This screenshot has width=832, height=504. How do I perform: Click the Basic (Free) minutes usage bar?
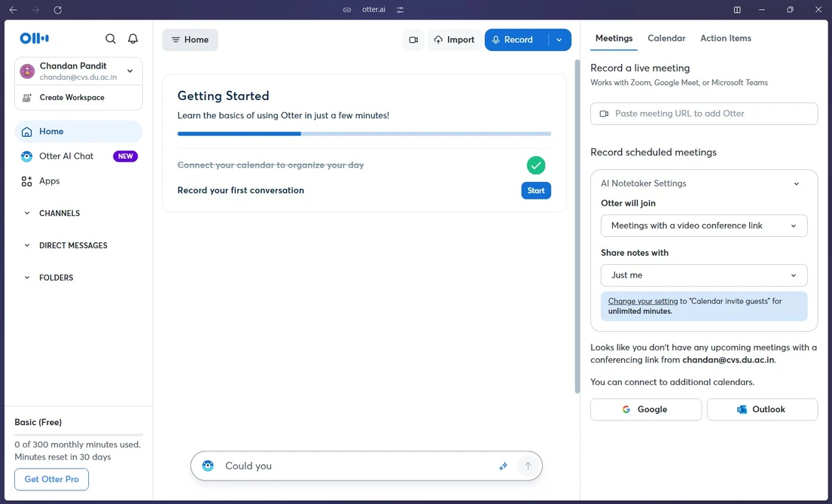click(78, 435)
